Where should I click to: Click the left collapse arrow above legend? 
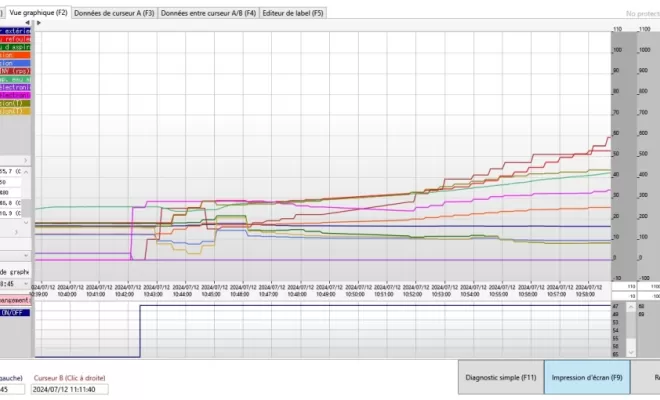[27, 23]
